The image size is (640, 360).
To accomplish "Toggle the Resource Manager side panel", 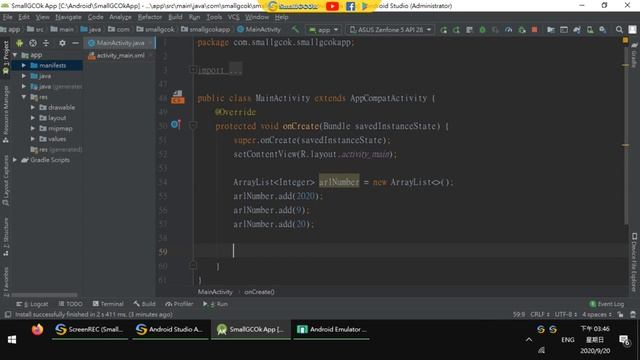I will 6,114.
